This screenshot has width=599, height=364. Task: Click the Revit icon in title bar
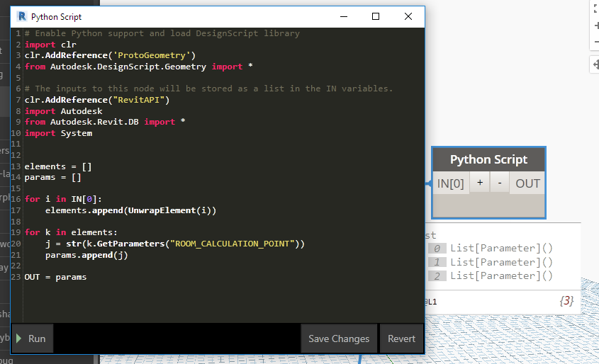(x=22, y=16)
